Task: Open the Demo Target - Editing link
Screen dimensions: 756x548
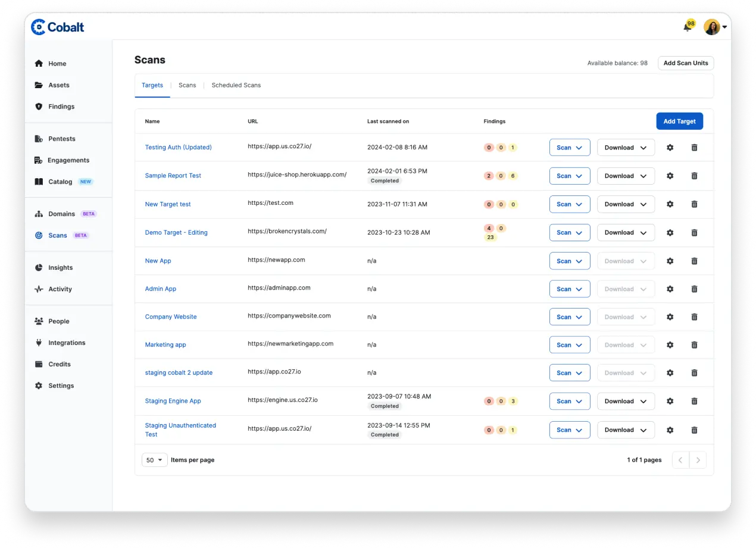Action: [176, 232]
